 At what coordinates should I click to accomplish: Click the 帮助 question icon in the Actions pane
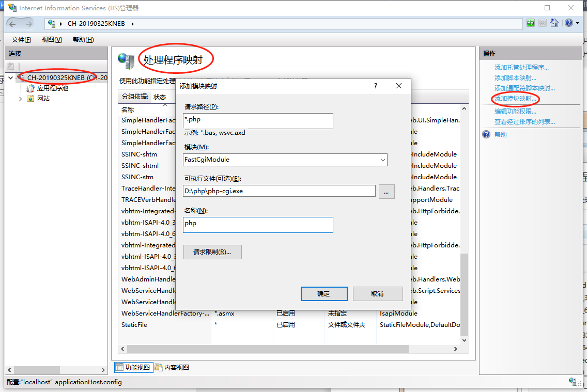(x=486, y=134)
